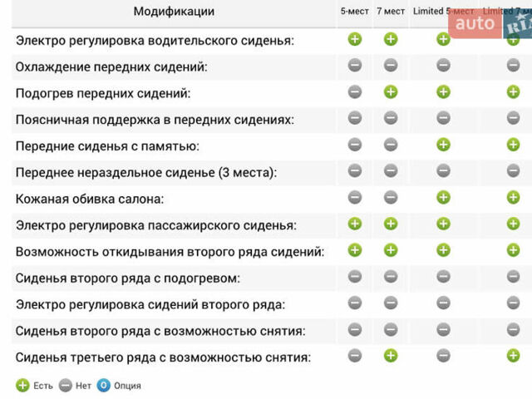Click the minus icon for Подогрев передних сидений, 5-мест column

355,92
